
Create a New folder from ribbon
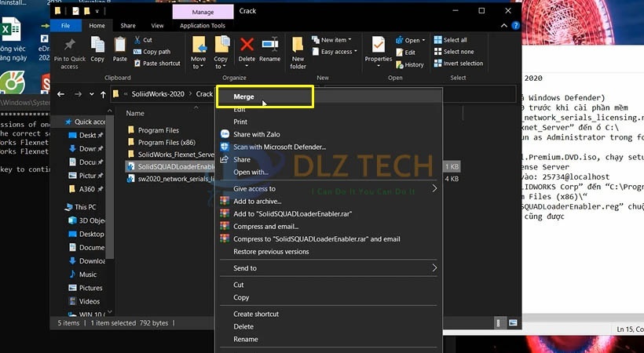tap(298, 51)
